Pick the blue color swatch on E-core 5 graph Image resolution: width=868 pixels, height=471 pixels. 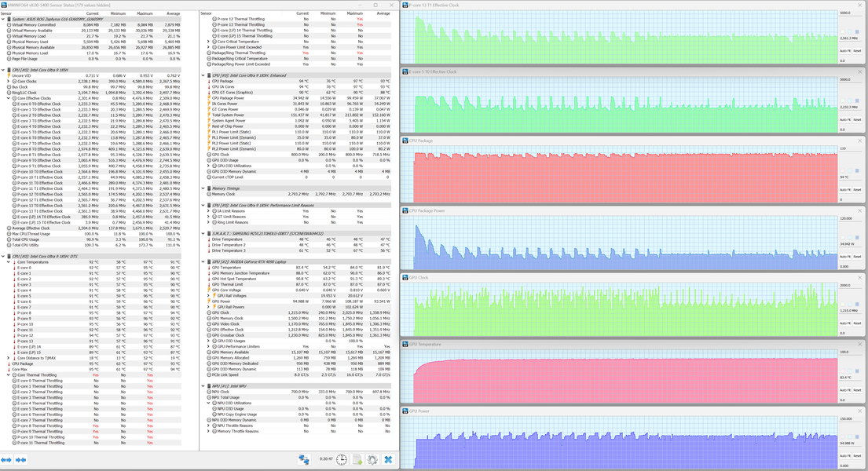857,100
